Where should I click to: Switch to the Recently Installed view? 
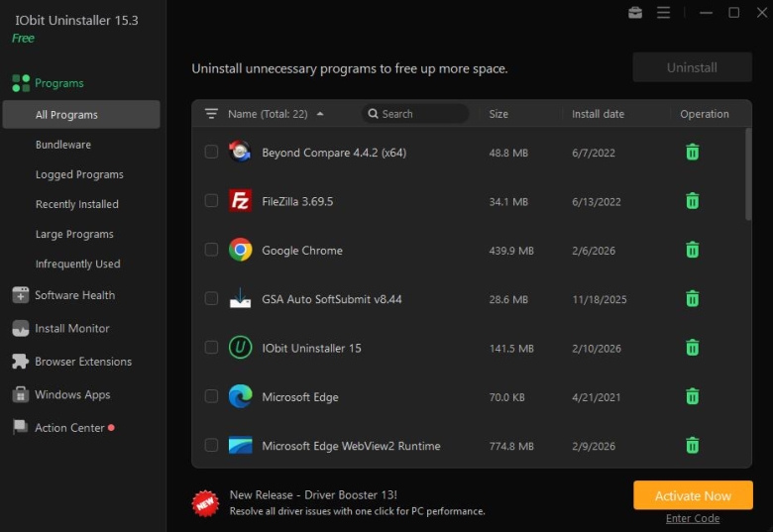pos(76,204)
